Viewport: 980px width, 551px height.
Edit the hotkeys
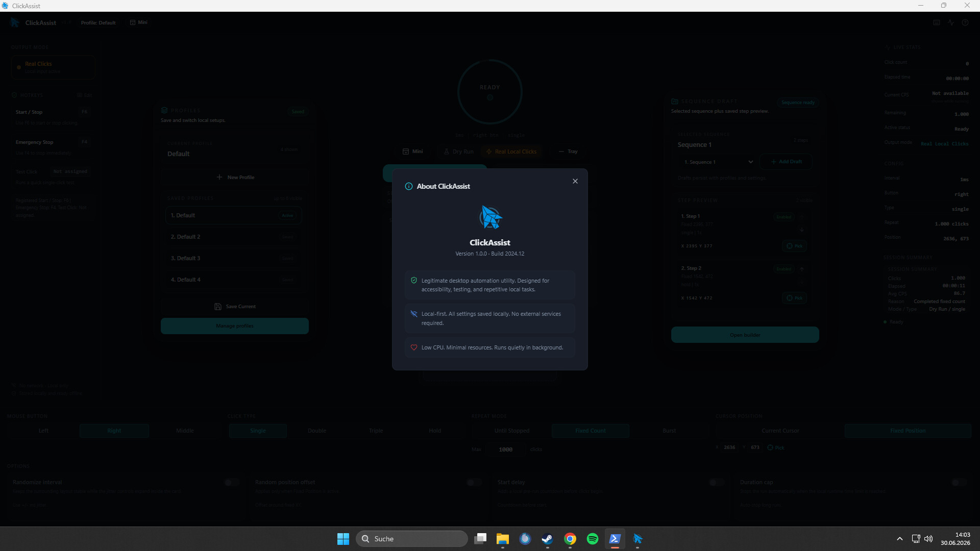tap(84, 95)
